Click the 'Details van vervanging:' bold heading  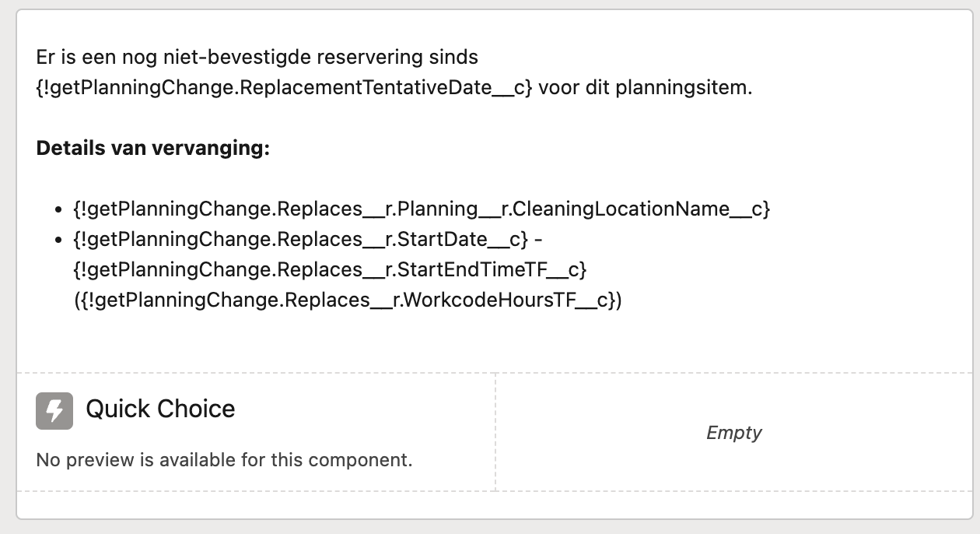click(152, 148)
